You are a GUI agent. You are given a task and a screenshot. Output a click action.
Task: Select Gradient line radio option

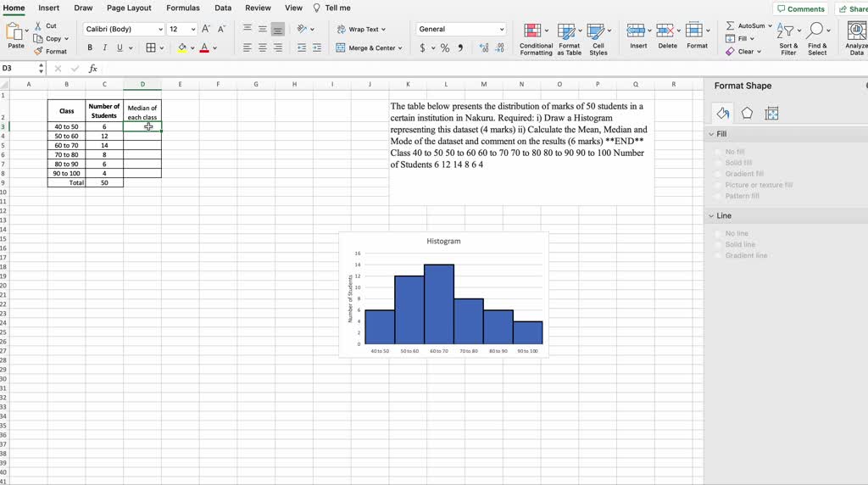(x=718, y=255)
